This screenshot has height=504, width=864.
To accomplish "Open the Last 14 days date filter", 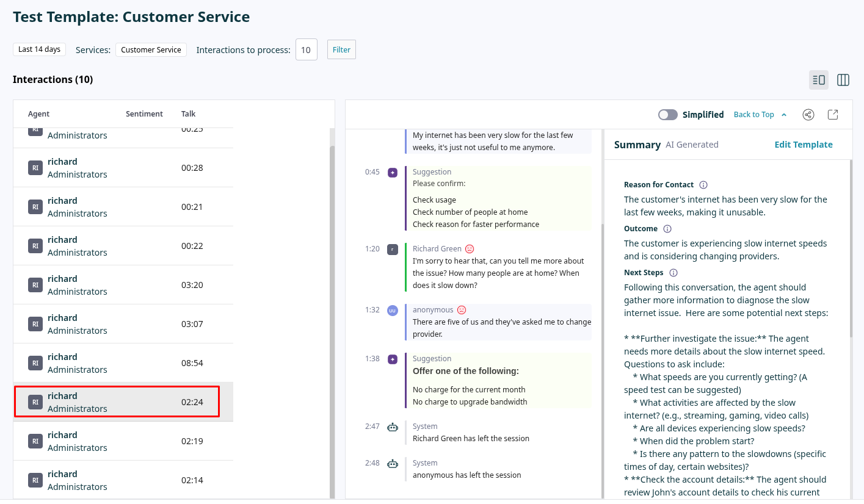I will click(39, 49).
